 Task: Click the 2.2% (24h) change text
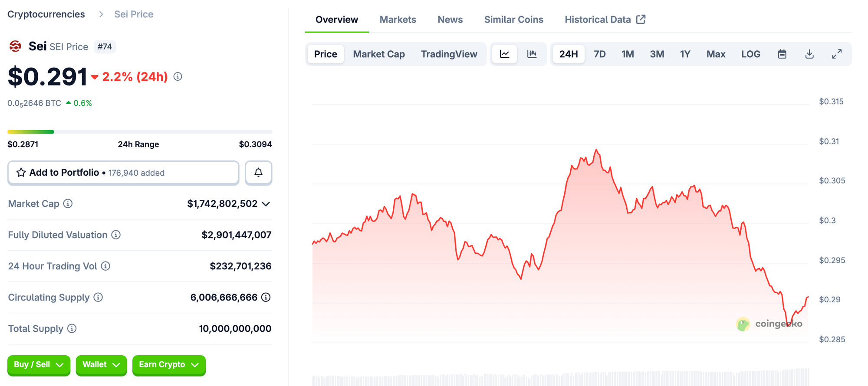(x=135, y=77)
